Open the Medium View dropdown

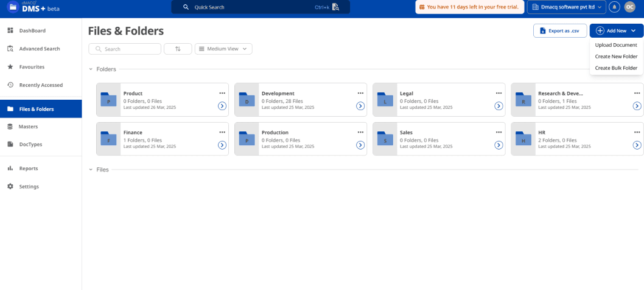click(223, 49)
